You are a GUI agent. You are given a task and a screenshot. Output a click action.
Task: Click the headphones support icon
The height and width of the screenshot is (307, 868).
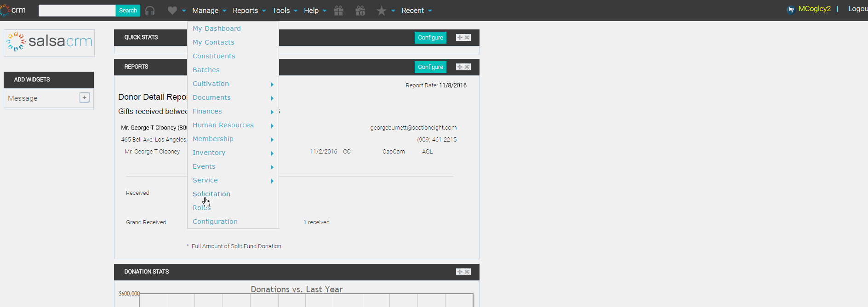(150, 11)
